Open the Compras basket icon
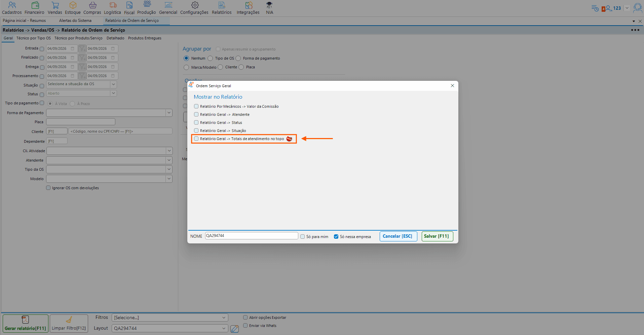644x335 pixels. (x=92, y=5)
